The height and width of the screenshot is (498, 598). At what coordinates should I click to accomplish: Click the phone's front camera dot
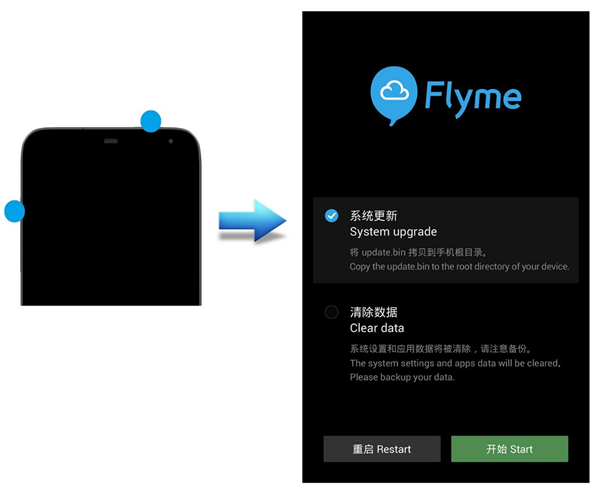pyautogui.click(x=170, y=141)
